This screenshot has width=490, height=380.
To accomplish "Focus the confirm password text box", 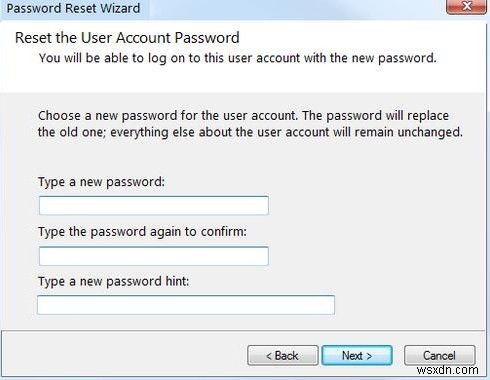I will click(154, 256).
